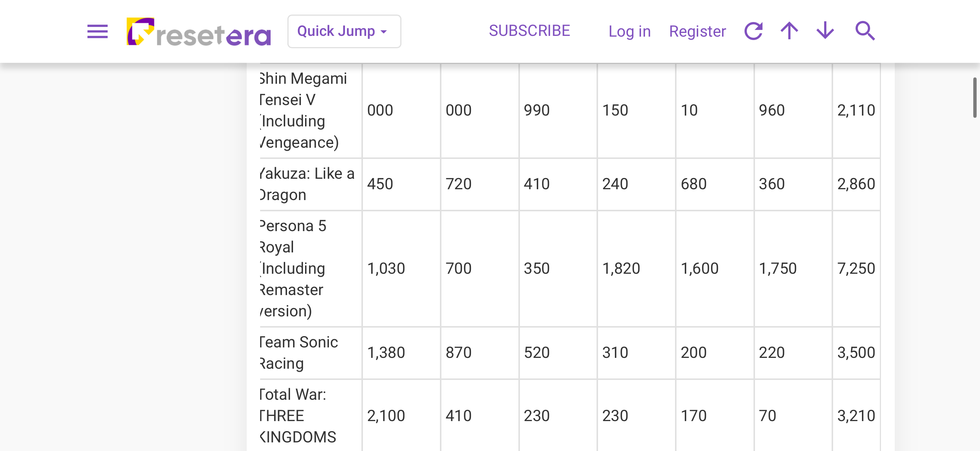Viewport: 980px width, 451px height.
Task: Open the Log in page
Action: 629,31
